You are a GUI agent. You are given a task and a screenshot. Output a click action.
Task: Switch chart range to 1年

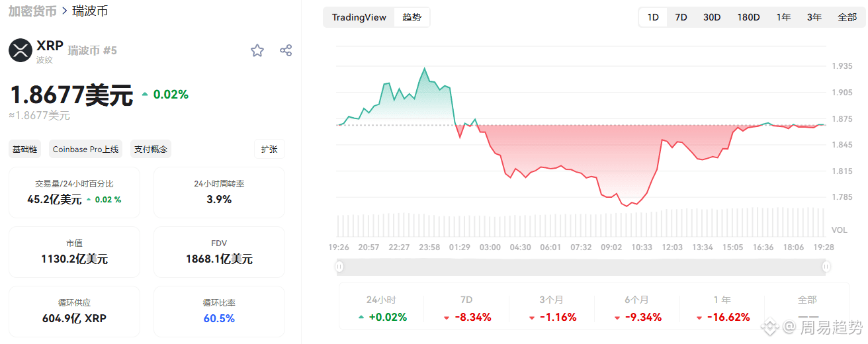(783, 17)
